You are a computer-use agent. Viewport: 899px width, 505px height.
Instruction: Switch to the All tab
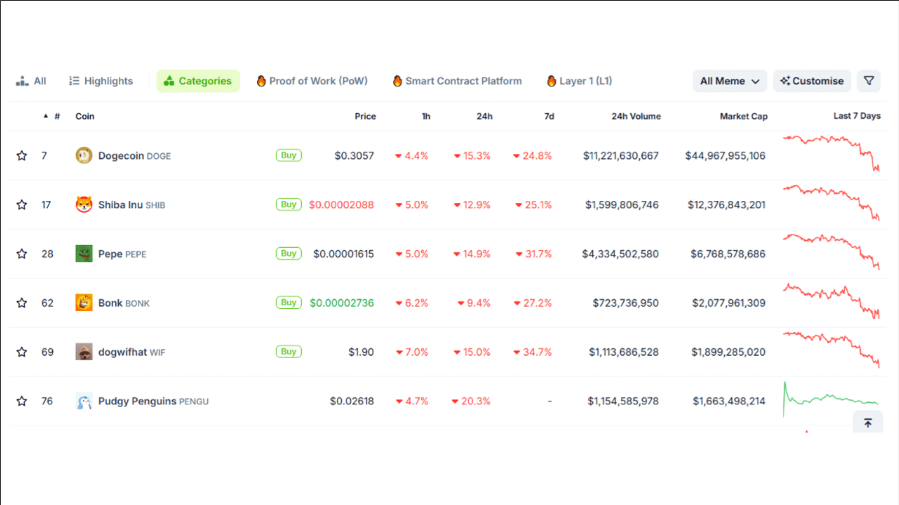point(31,81)
